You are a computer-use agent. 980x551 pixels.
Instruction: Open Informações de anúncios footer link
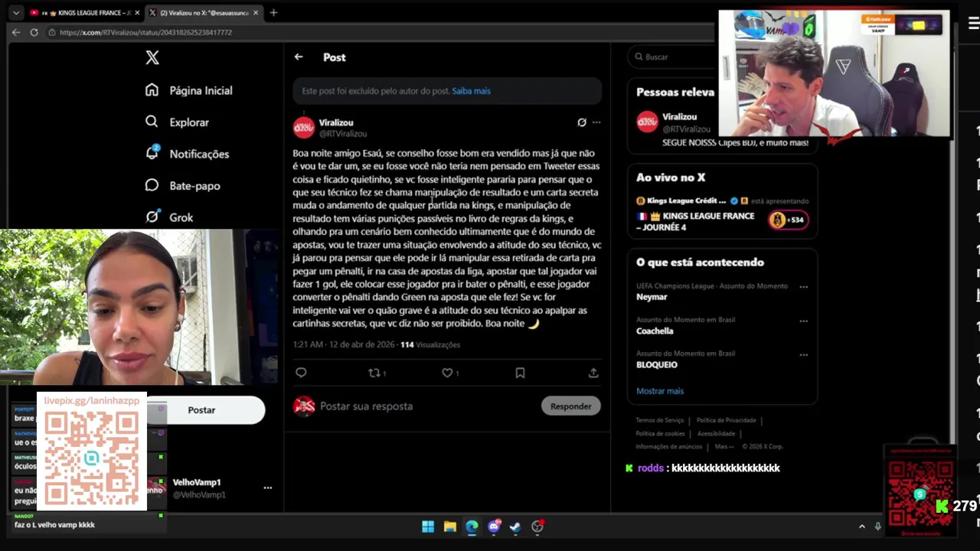[x=668, y=446]
